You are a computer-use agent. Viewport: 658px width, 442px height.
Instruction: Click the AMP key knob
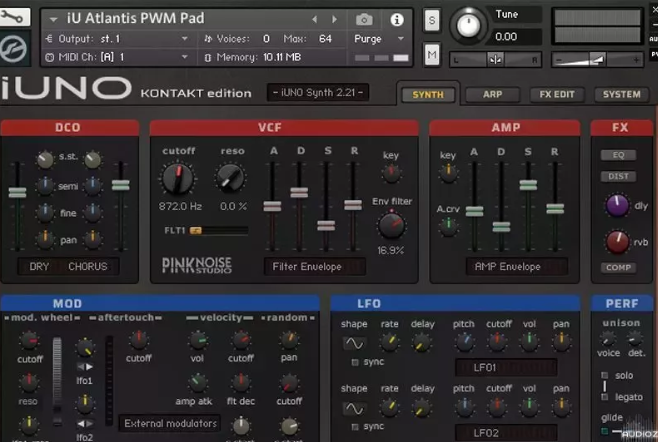click(448, 172)
